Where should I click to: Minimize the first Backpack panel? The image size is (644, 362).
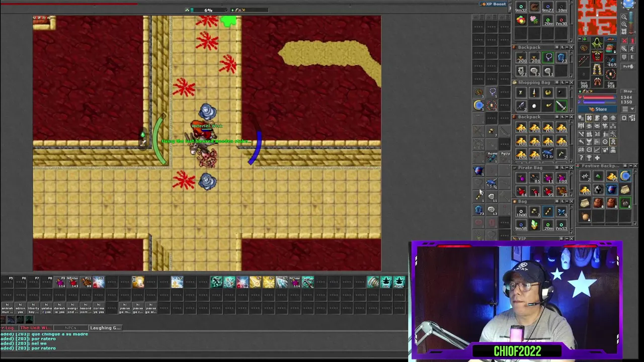pos(567,47)
